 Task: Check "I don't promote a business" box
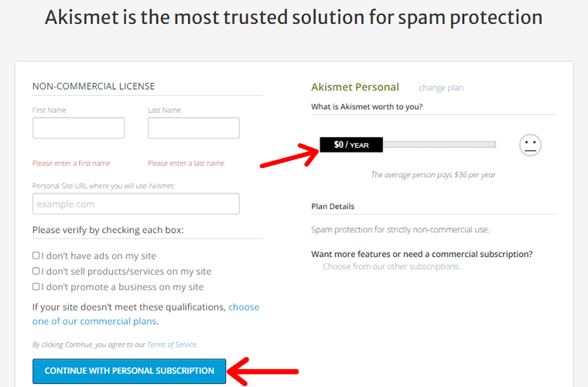36,286
